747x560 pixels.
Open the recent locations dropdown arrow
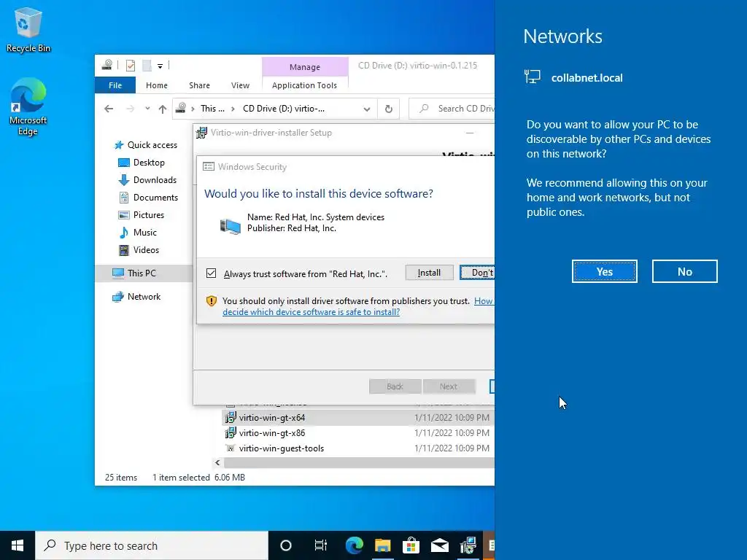click(x=147, y=109)
